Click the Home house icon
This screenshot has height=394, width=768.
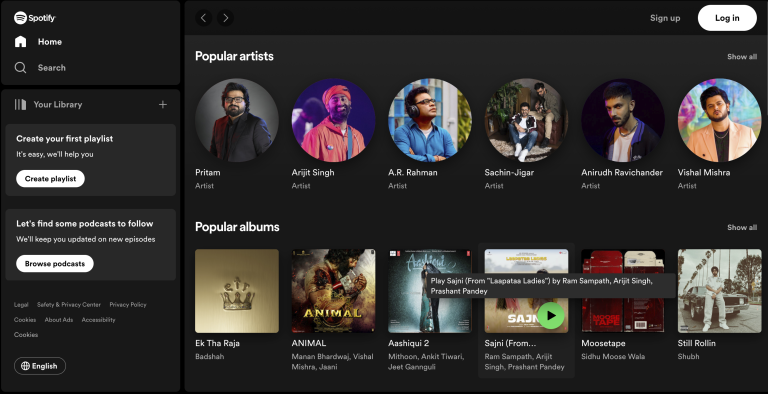[x=21, y=42]
